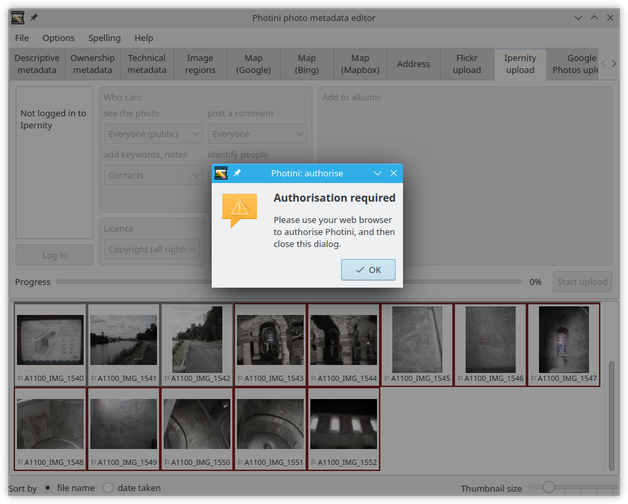Viewport: 628px width, 504px height.
Task: Click the 'Authorisation required' heading
Action: point(334,198)
